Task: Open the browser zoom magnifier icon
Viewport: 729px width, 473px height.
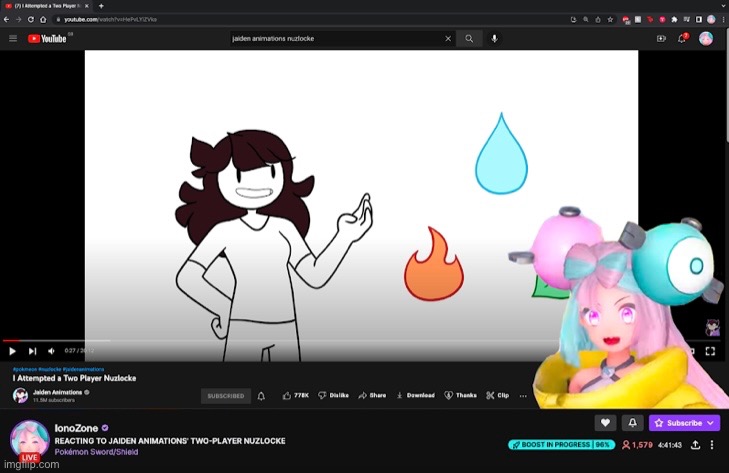Action: coord(586,20)
